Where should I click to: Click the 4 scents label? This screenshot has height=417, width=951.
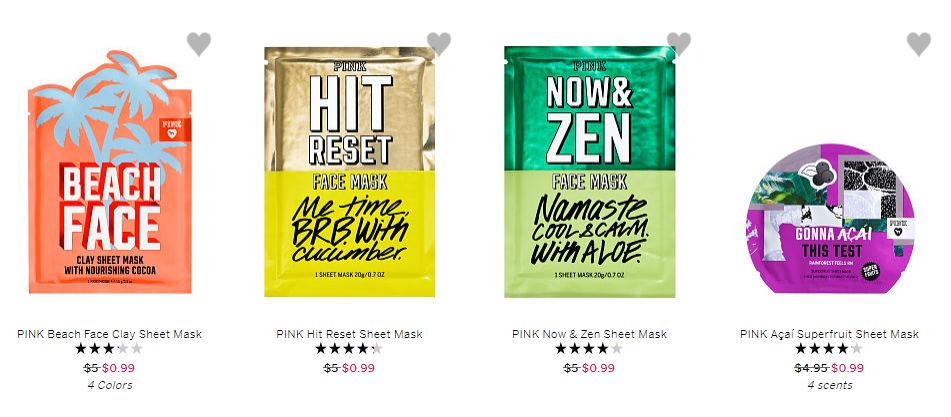point(830,385)
